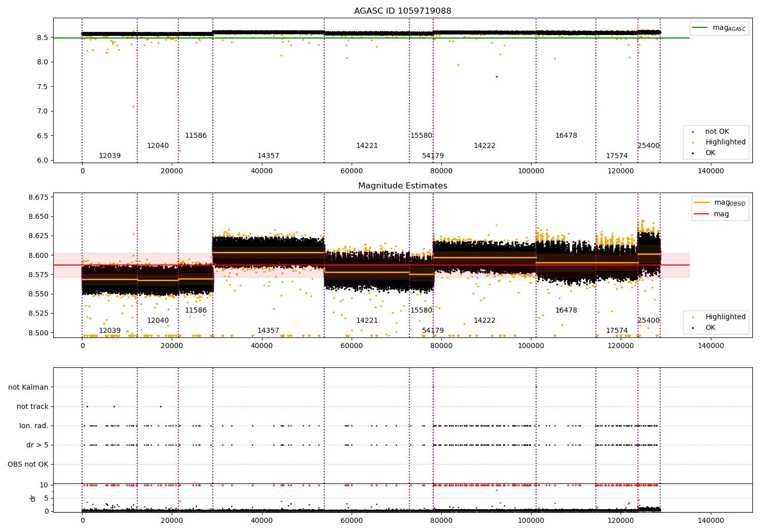Image resolution: width=760 pixels, height=532 pixels.
Task: Click y-axis tick 7.5 in top plot
Action: pyautogui.click(x=43, y=87)
